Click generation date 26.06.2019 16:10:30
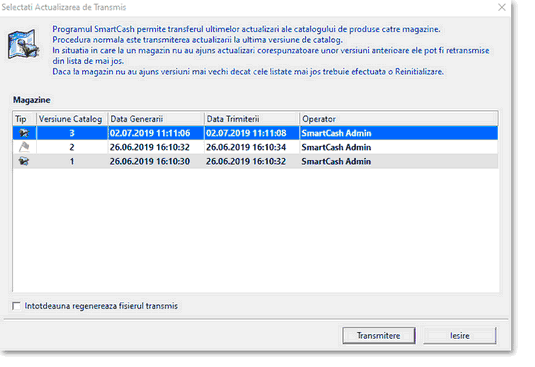Viewport: 535px width, 367px height. click(x=149, y=161)
